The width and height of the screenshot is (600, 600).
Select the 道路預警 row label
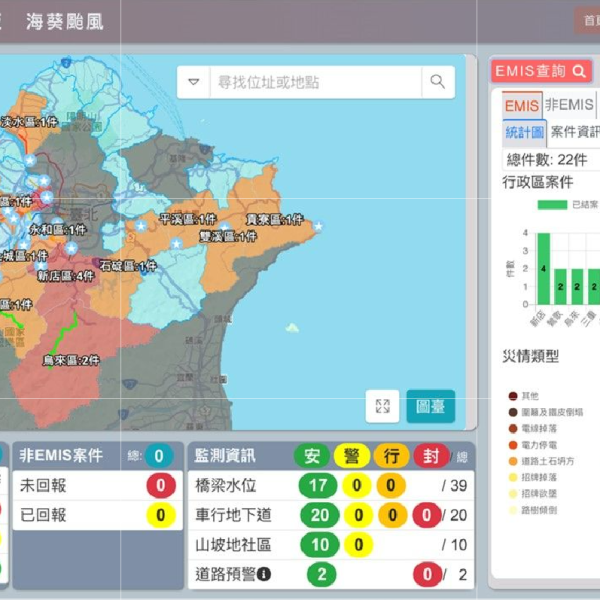coord(226,574)
